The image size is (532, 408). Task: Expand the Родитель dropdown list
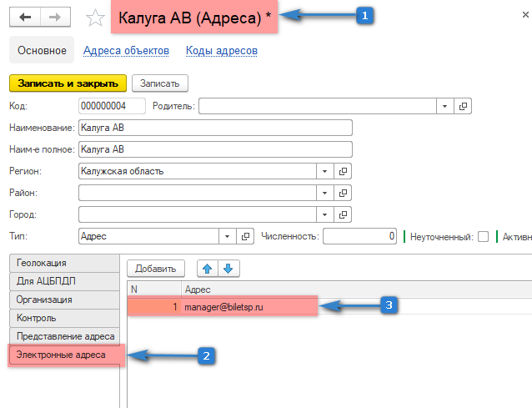(x=445, y=106)
